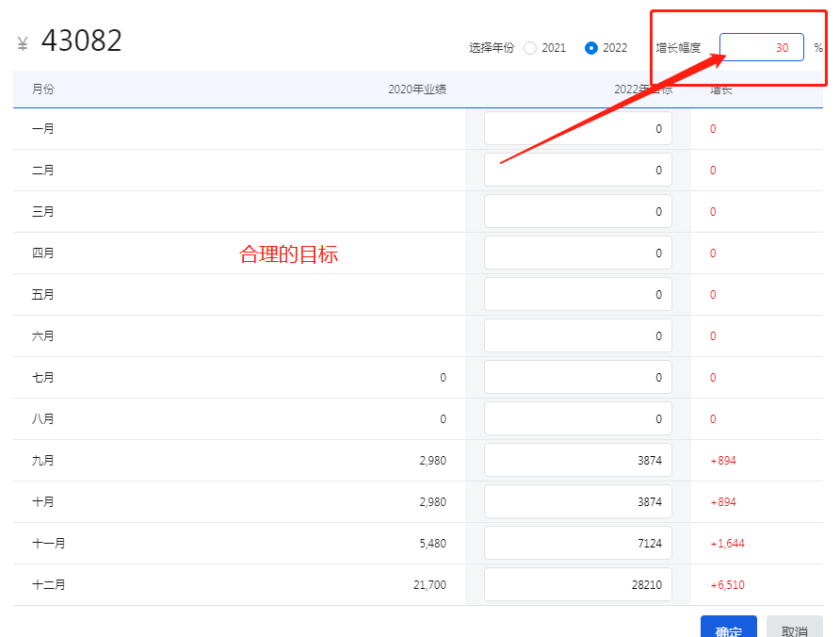Click the December 2020 performance value 21,700
The image size is (840, 637).
tap(429, 585)
